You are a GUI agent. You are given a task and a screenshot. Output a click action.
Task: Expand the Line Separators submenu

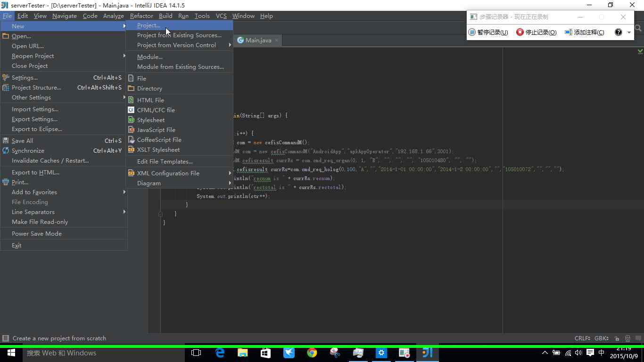tap(64, 212)
